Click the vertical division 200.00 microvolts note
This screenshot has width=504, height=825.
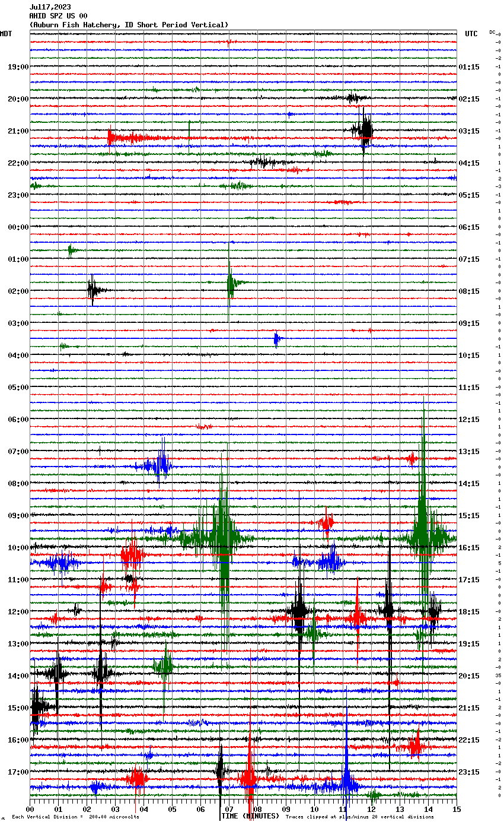point(76,817)
